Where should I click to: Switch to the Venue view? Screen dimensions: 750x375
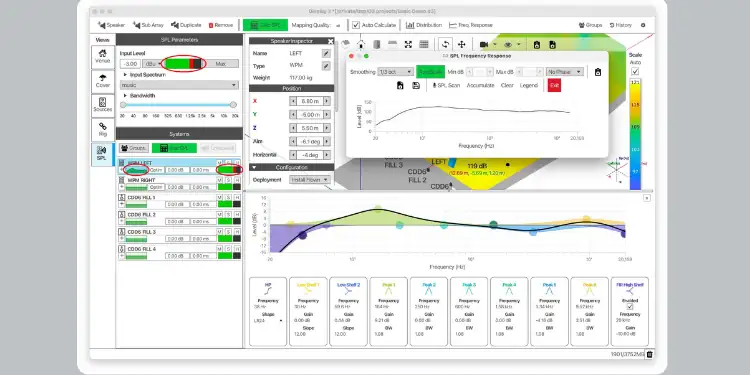pyautogui.click(x=102, y=57)
